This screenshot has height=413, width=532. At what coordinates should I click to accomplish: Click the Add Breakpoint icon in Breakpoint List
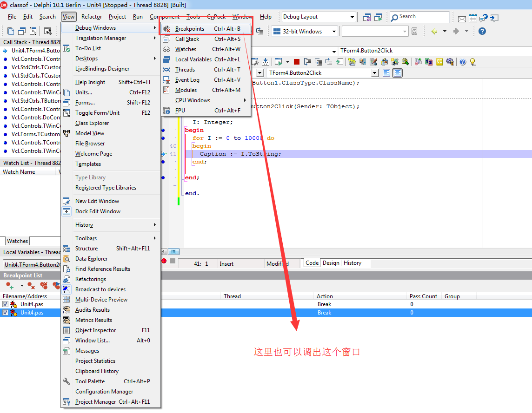pos(10,286)
